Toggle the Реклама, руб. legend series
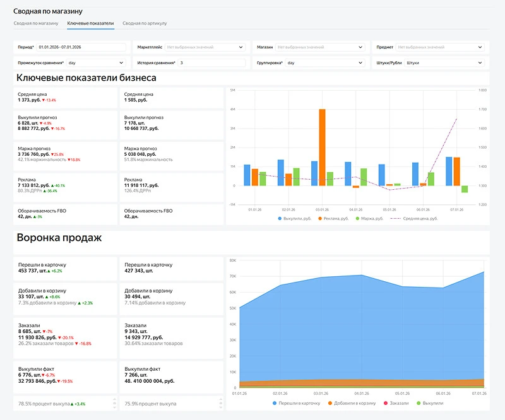The width and height of the screenshot is (505, 420). [x=333, y=219]
